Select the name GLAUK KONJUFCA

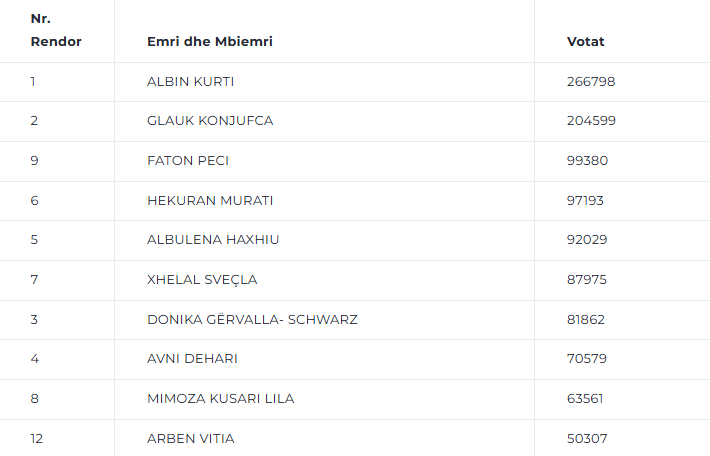point(209,121)
